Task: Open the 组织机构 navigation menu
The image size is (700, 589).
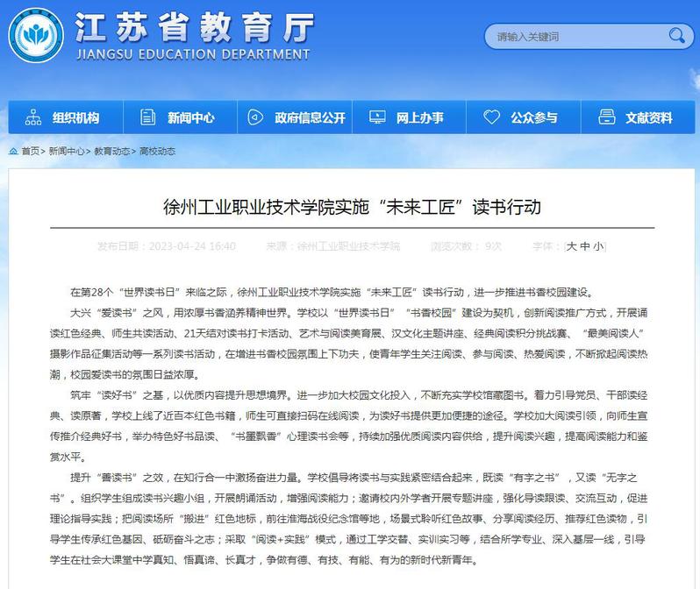Action: (x=75, y=117)
